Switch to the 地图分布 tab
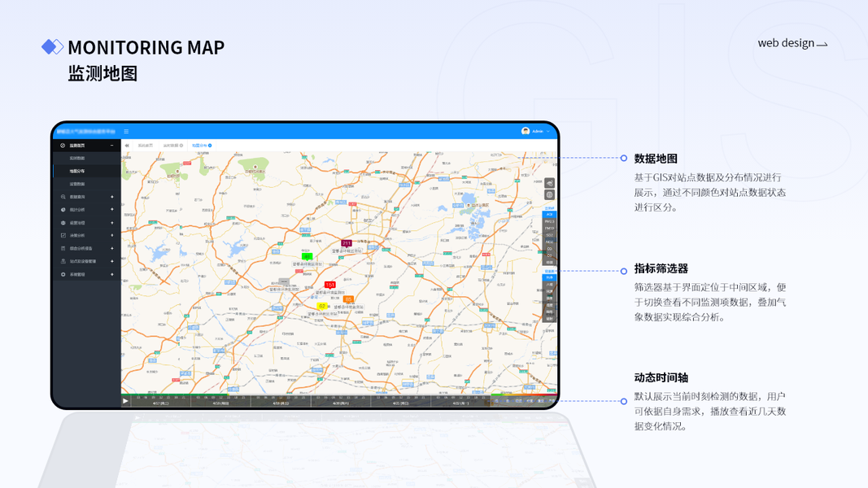The height and width of the screenshot is (488, 868). click(x=199, y=146)
